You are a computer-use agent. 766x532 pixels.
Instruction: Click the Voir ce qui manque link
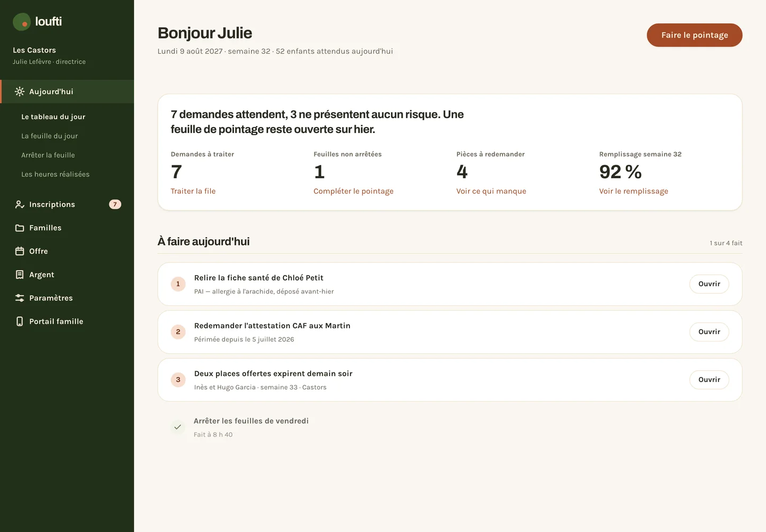click(x=492, y=191)
